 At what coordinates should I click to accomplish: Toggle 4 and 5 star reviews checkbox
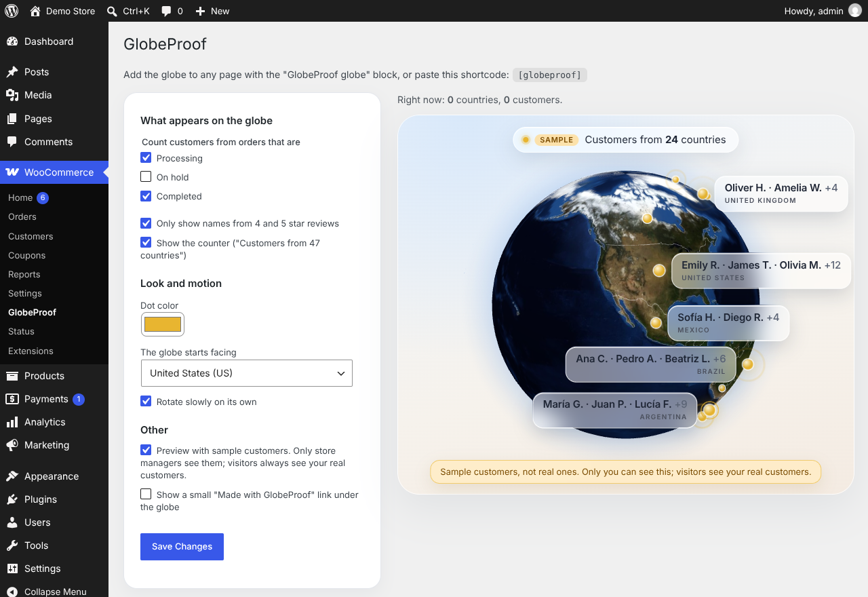pyautogui.click(x=146, y=223)
